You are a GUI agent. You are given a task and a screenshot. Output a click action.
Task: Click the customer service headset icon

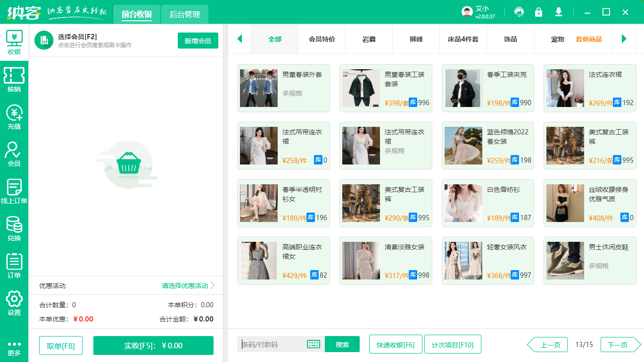pyautogui.click(x=519, y=12)
